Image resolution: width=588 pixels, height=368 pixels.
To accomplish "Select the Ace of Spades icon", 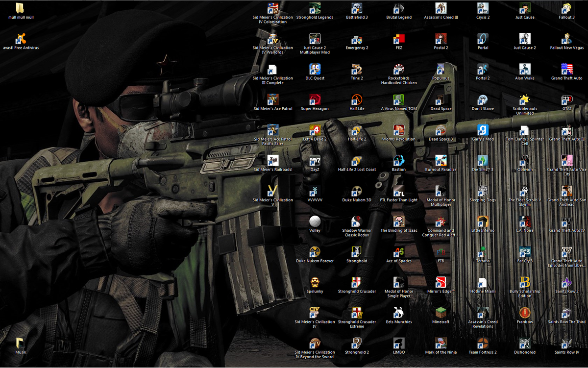I will 399,252.
